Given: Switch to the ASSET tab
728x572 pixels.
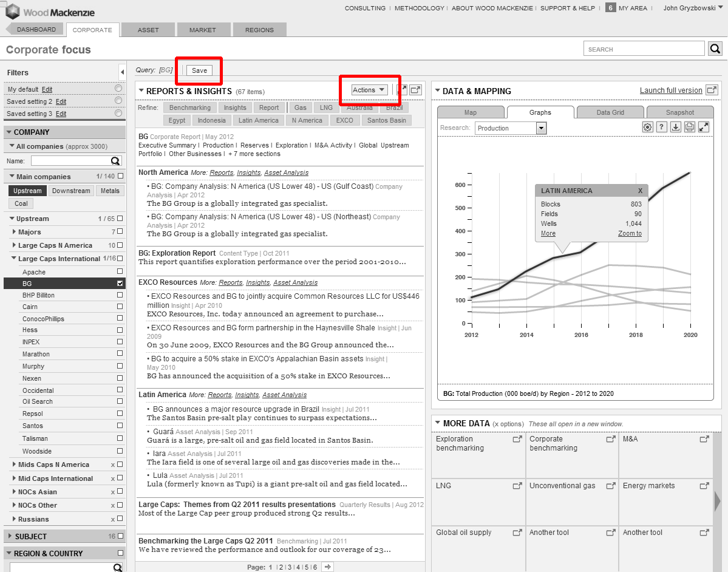Looking at the screenshot, I should tap(149, 30).
